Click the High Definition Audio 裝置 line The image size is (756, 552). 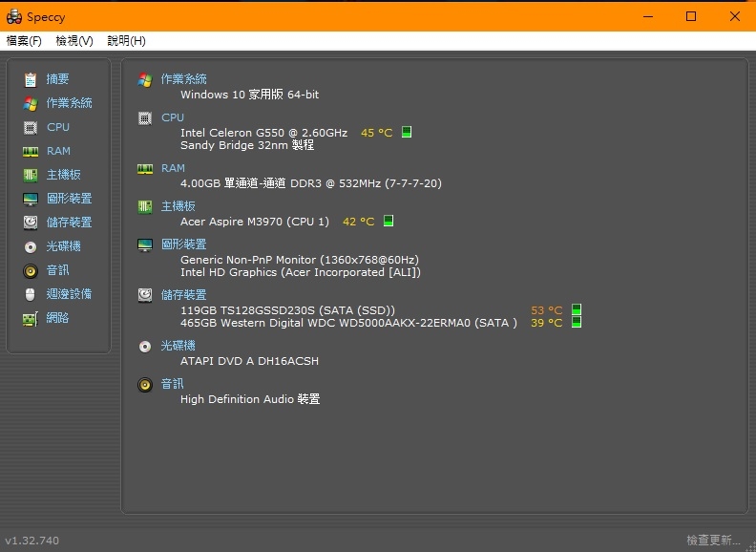click(250, 399)
